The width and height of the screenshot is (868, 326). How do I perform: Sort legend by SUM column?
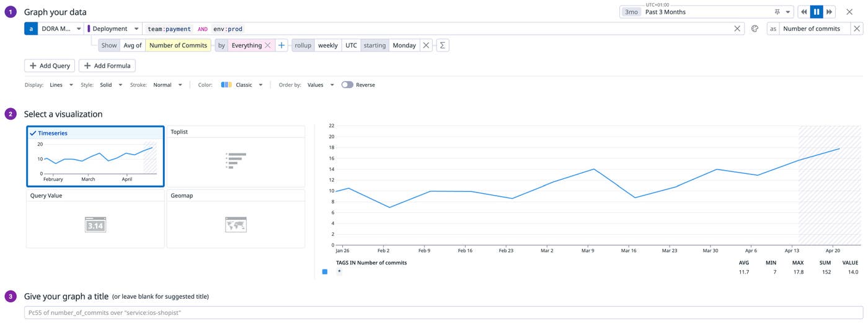[825, 263]
